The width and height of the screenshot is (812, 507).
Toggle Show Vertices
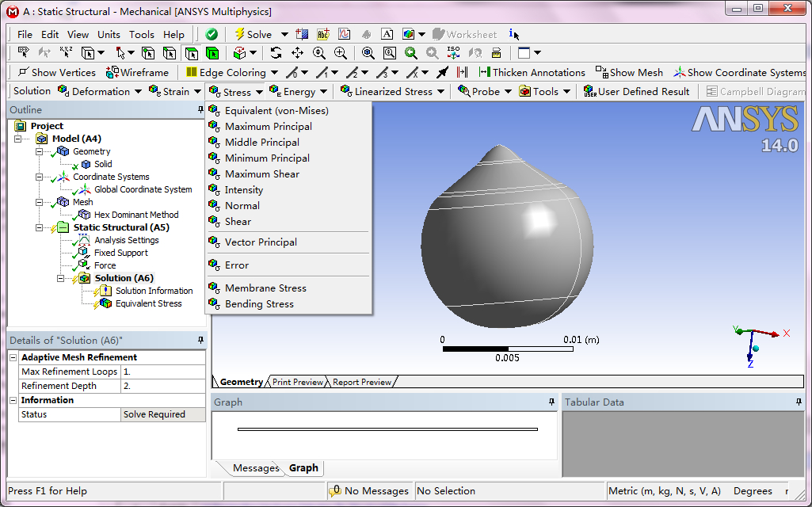tap(57, 73)
